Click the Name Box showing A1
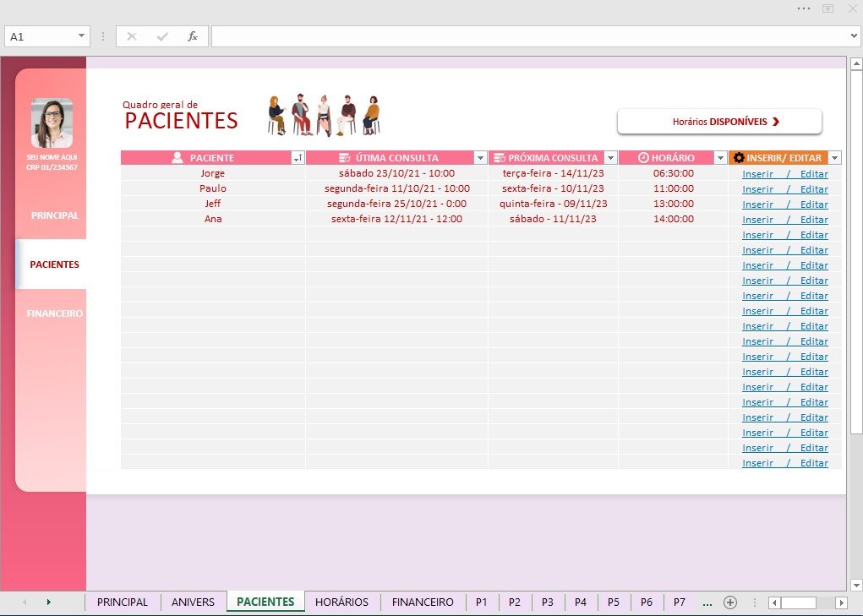Viewport: 863px width, 616px height. [40, 36]
